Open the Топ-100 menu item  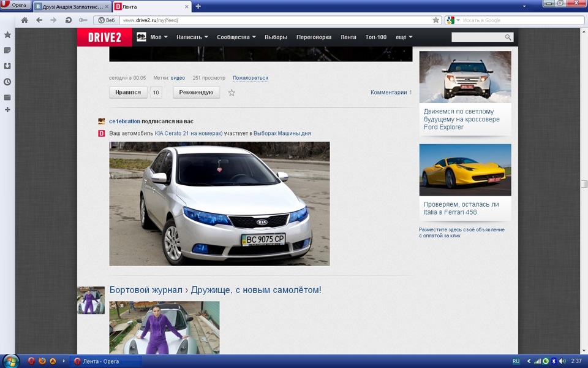pos(375,37)
